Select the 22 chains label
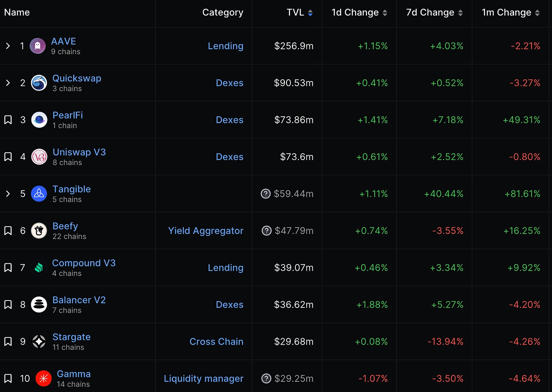Screen dimensions: 552x392 [69, 237]
